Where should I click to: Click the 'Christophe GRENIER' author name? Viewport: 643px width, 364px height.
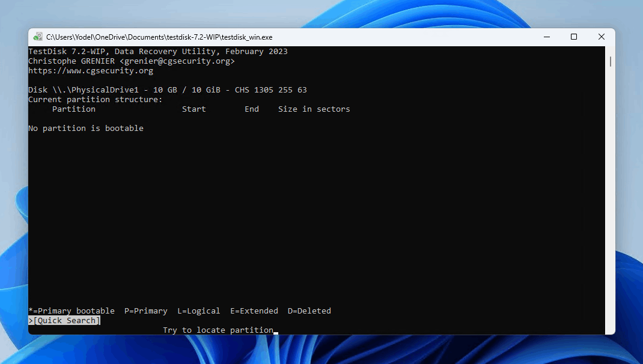(x=72, y=61)
